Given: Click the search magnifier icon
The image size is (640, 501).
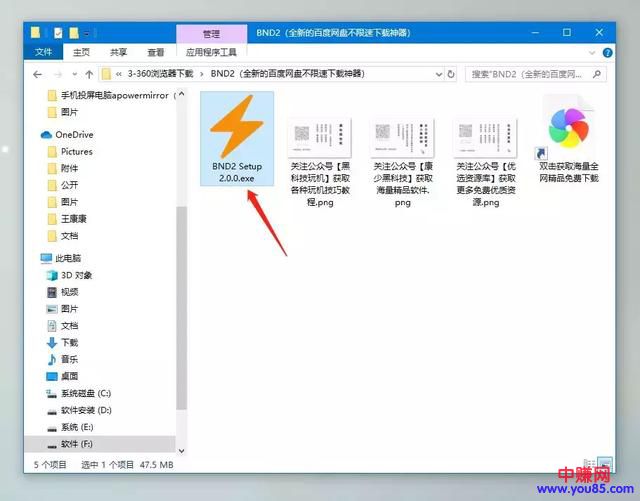Looking at the screenshot, I should 597,74.
